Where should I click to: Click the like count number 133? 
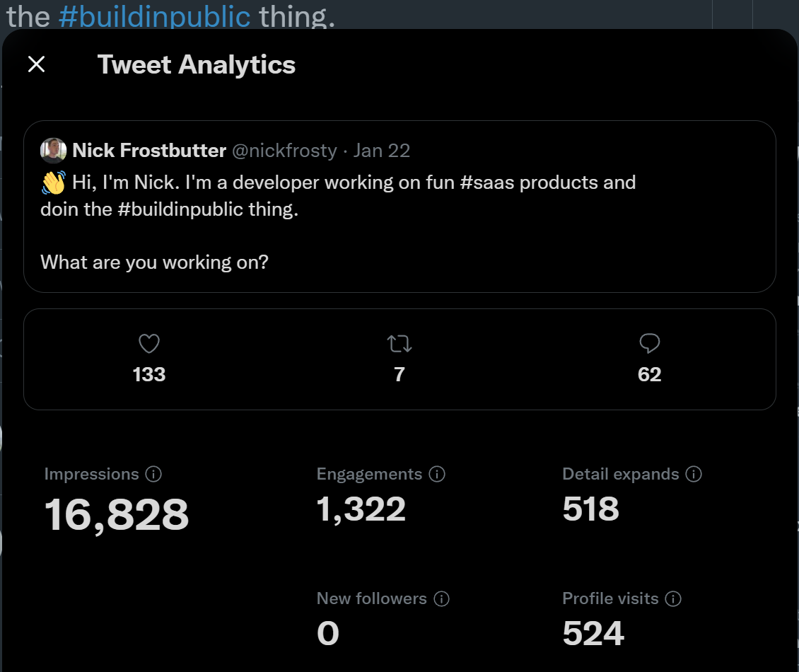tap(148, 374)
